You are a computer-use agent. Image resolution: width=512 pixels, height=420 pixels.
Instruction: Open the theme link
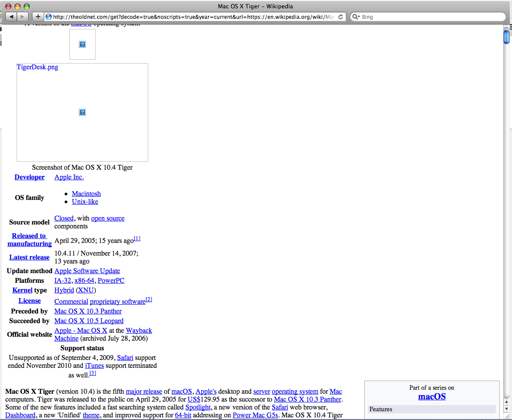91,415
